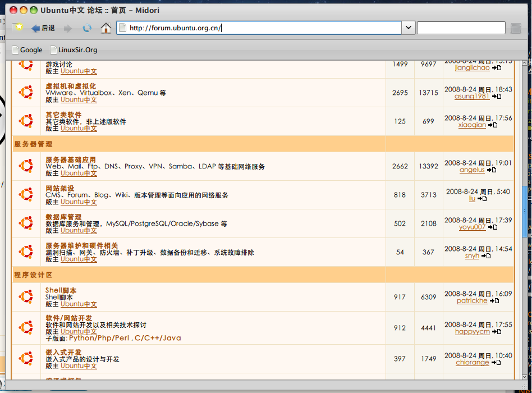This screenshot has height=393, width=532.
Task: Visit user profile happyycm
Action: 473,331
